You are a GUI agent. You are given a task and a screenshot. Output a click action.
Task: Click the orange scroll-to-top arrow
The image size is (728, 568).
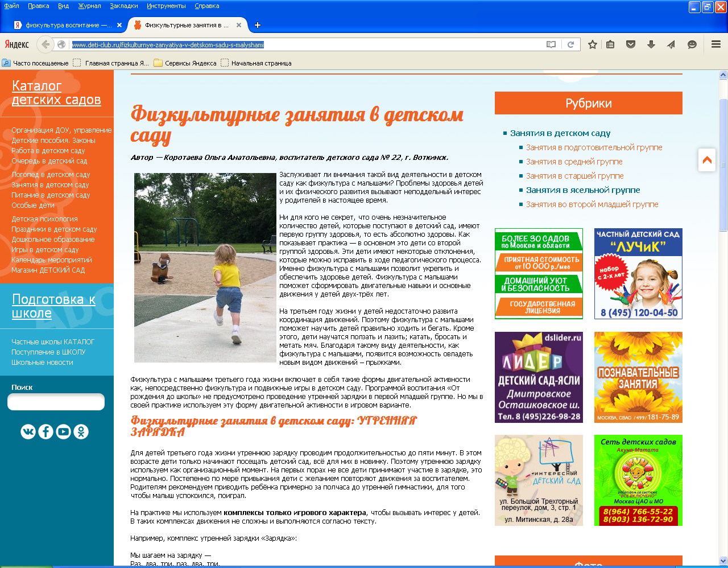(x=707, y=160)
